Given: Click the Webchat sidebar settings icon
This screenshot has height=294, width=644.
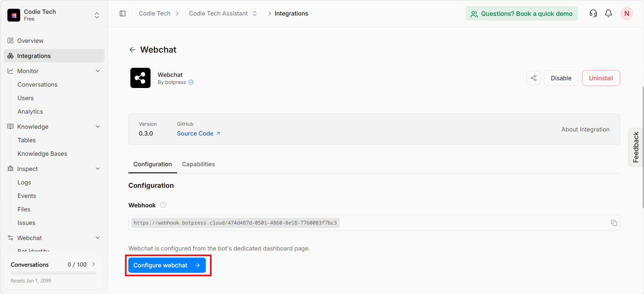Looking at the screenshot, I should pos(10,238).
